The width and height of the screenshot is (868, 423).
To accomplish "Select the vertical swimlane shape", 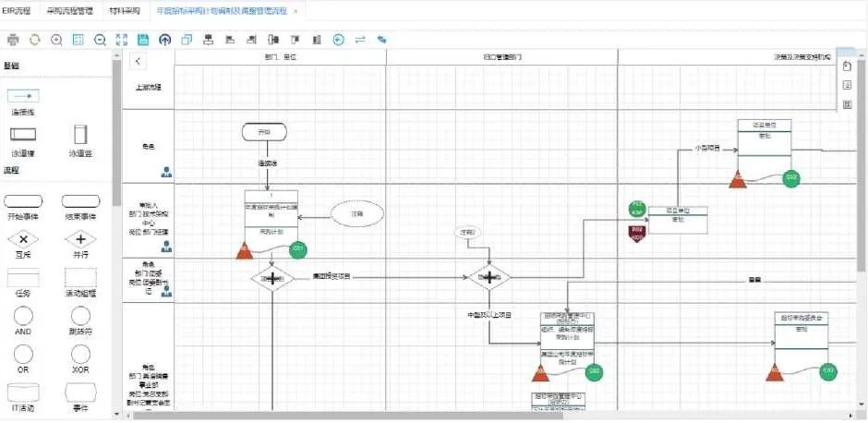I will [x=80, y=134].
